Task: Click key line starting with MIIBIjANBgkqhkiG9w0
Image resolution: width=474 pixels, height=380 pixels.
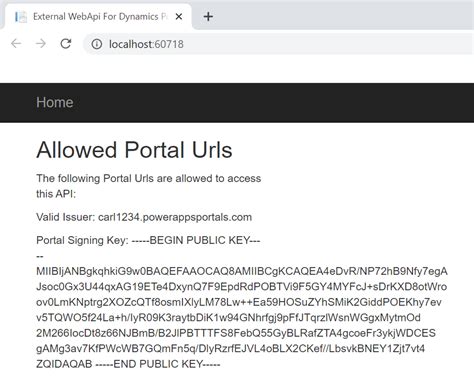Action: pyautogui.click(x=242, y=271)
